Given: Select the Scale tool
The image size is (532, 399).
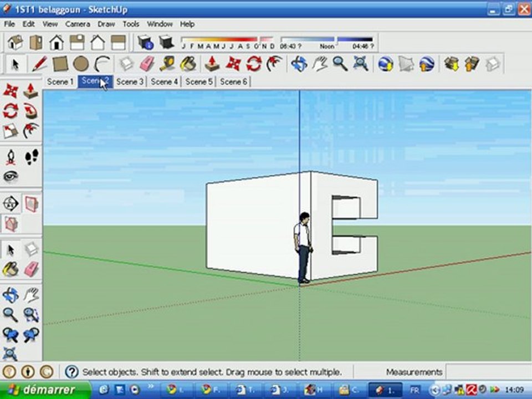Looking at the screenshot, I should pos(11,131).
